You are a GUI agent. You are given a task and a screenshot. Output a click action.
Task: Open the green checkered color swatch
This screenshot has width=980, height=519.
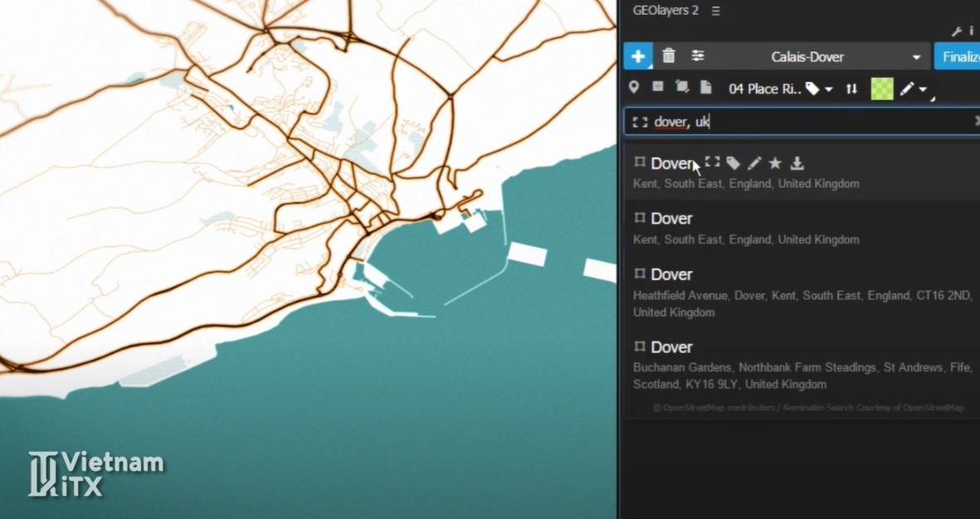click(882, 89)
